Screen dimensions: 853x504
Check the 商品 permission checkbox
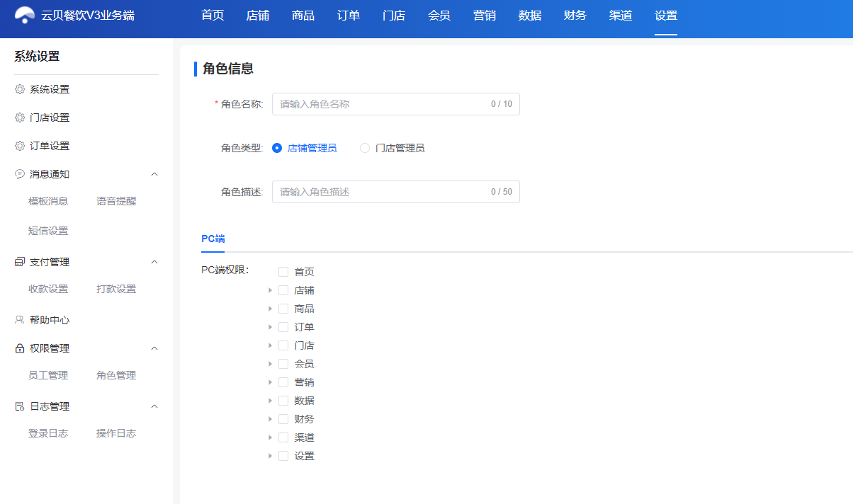click(283, 309)
